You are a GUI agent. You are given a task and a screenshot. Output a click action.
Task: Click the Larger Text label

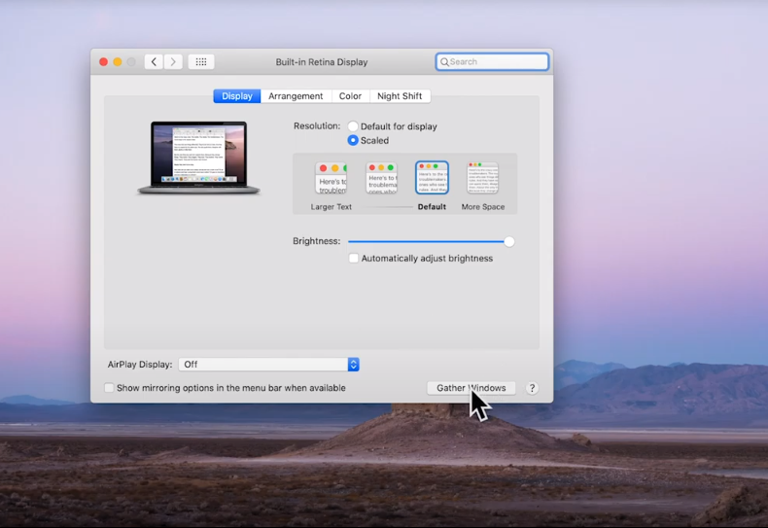click(x=331, y=207)
